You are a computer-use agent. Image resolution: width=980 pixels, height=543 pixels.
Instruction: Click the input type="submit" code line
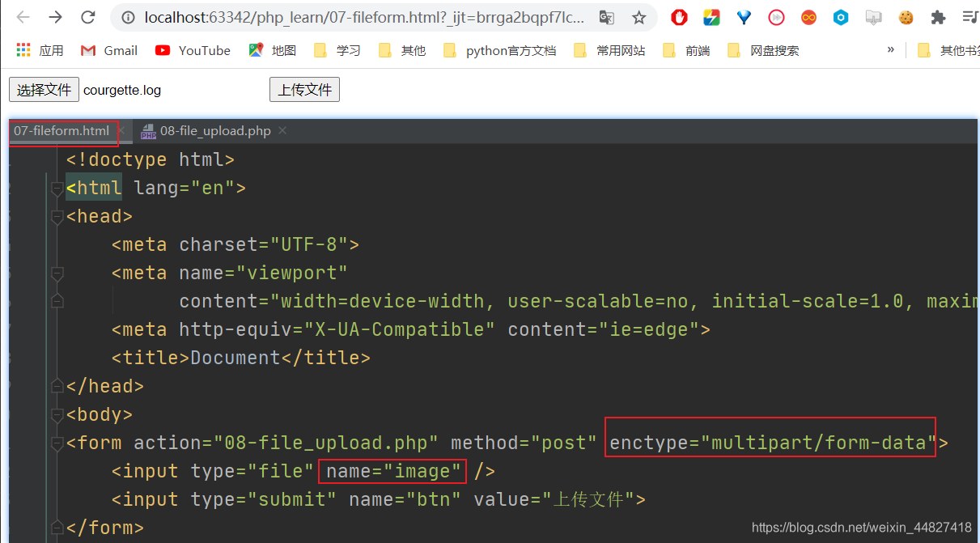pos(379,499)
